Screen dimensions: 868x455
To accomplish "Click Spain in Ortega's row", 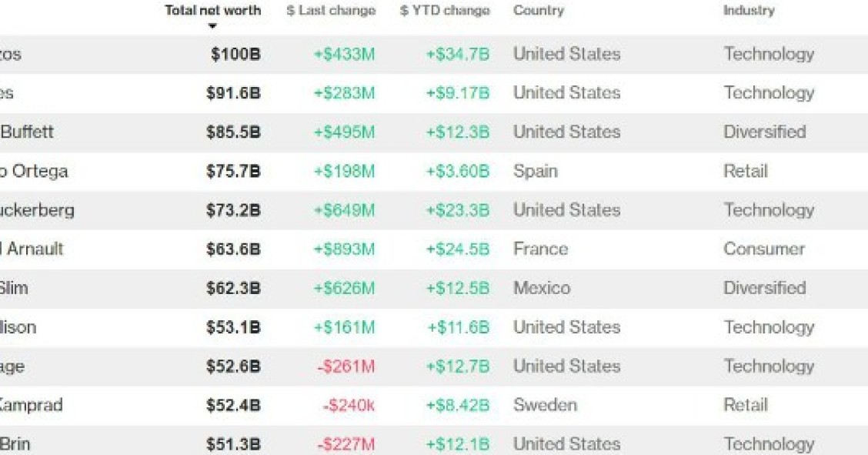I will [533, 171].
